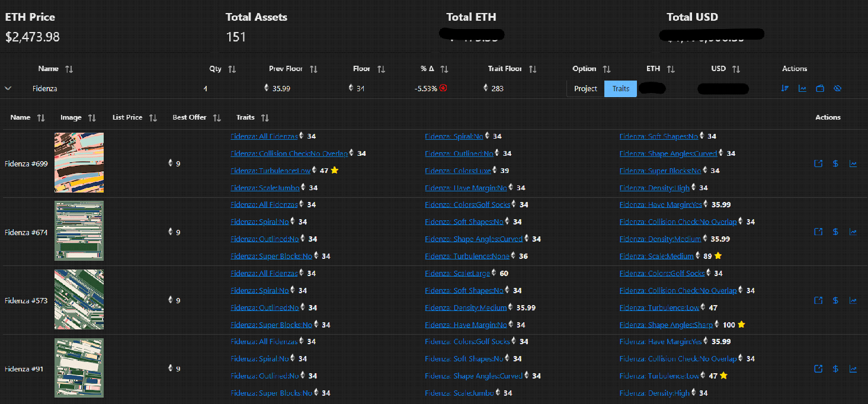Open the Fidenza: Shape Angles:Sharp link
Image resolution: width=868 pixels, height=404 pixels.
pyautogui.click(x=666, y=325)
